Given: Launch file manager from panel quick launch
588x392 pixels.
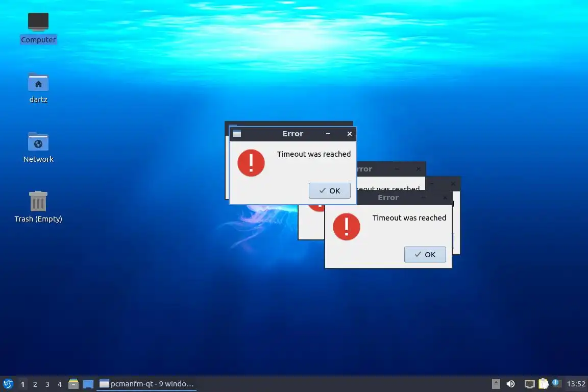Looking at the screenshot, I should [x=73, y=384].
